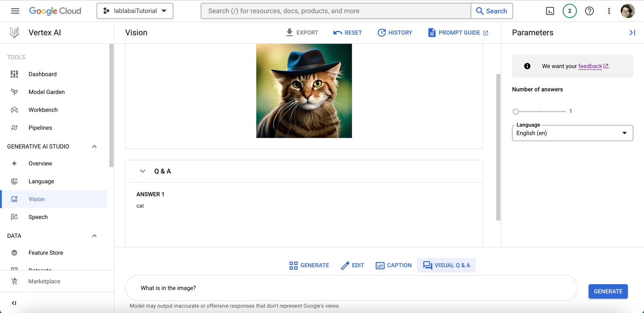Open the lablabaiTutorial project selector
This screenshot has width=644, height=313.
tap(135, 11)
